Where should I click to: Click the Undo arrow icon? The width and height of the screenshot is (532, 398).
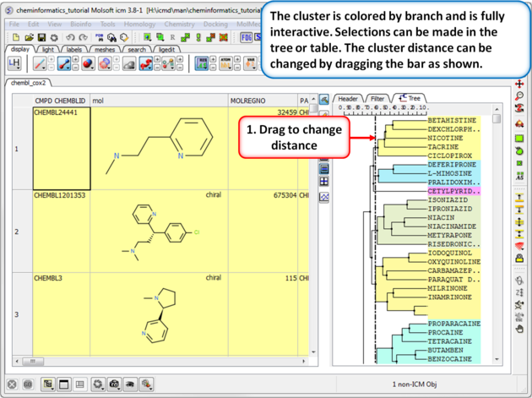coord(70,37)
